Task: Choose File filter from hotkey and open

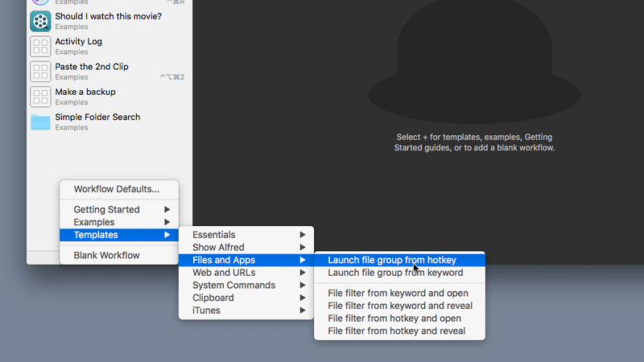Action: pos(399,319)
